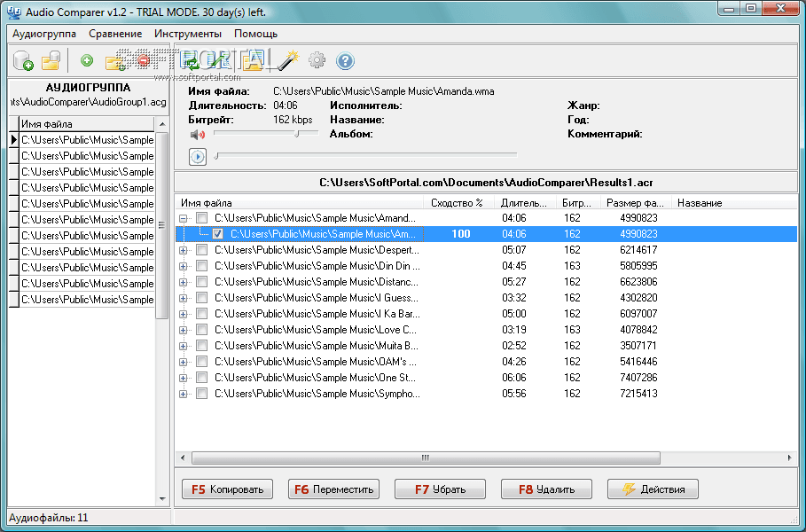Expand the OAM's result group
This screenshot has width=806, height=532.
[183, 362]
